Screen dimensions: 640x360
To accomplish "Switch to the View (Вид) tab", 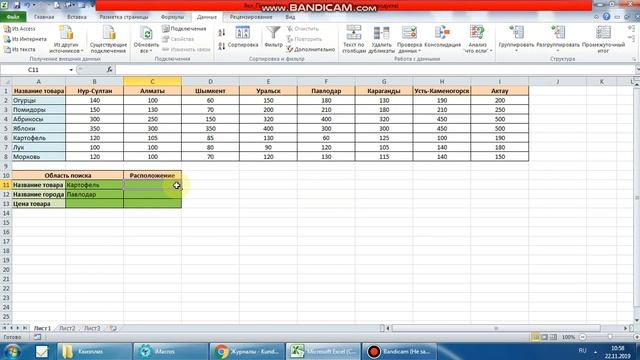I will [x=290, y=17].
